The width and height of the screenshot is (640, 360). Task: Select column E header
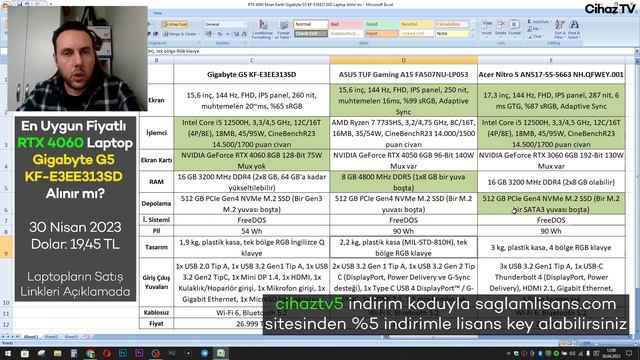click(x=551, y=60)
